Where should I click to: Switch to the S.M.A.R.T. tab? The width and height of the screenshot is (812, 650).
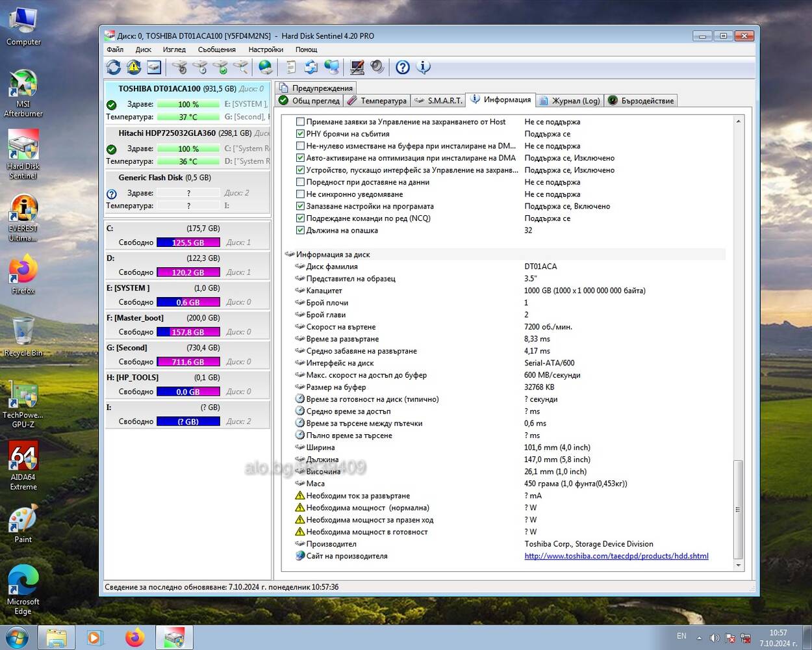tap(438, 101)
